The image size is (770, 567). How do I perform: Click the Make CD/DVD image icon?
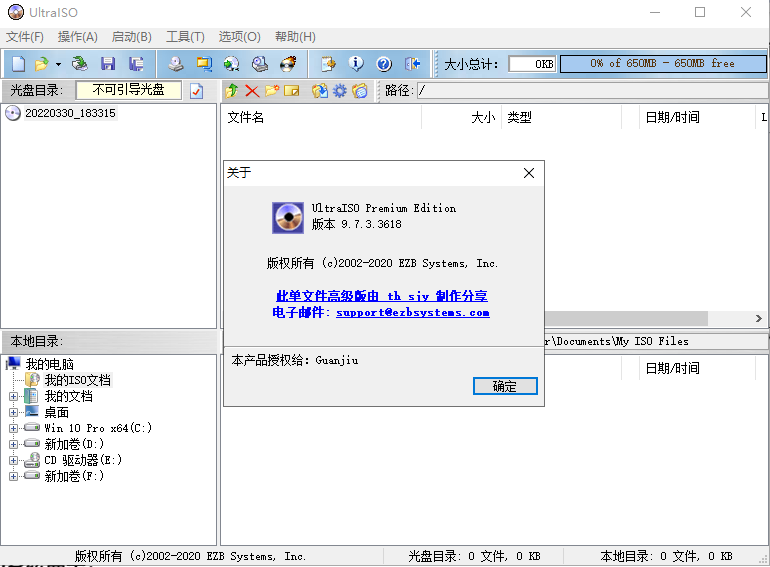click(x=176, y=64)
